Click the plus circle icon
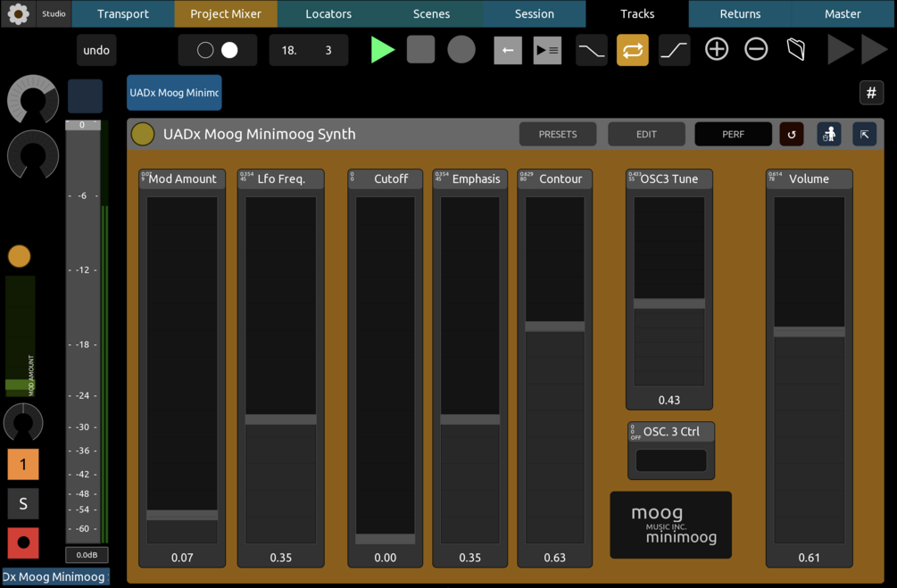Image resolution: width=897 pixels, height=588 pixels. pos(716,49)
